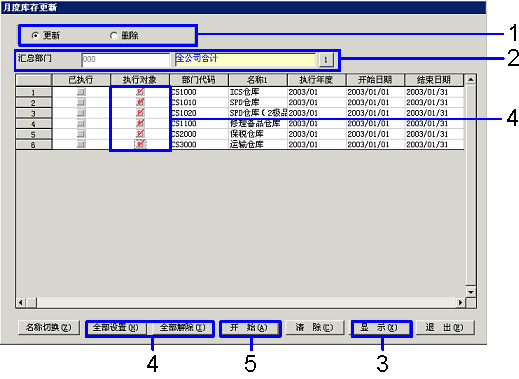Viewport: 519px width, 379px height.
Task: Select row header 1
Action: (x=34, y=92)
